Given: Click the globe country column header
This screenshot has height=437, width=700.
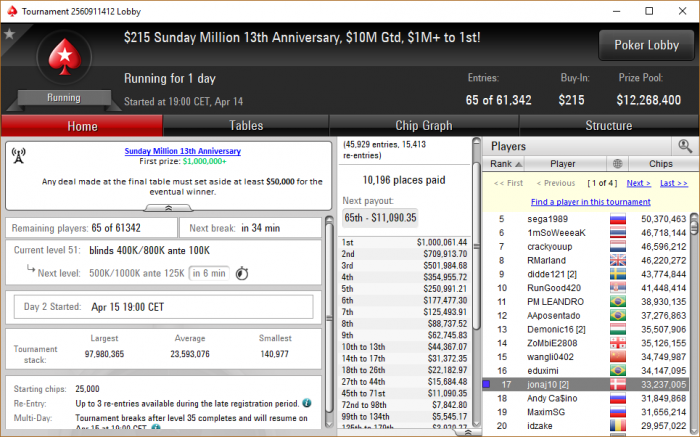Looking at the screenshot, I should coord(617,164).
